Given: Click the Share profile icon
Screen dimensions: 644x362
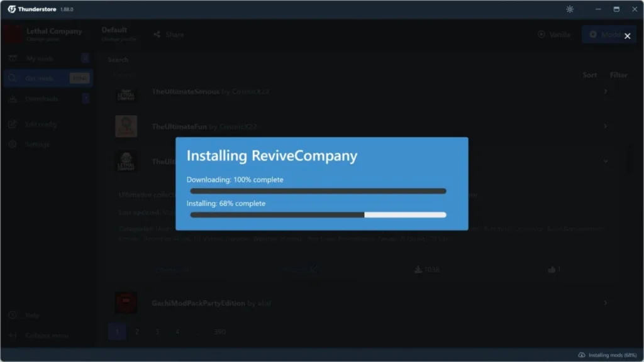Looking at the screenshot, I should coord(157,35).
